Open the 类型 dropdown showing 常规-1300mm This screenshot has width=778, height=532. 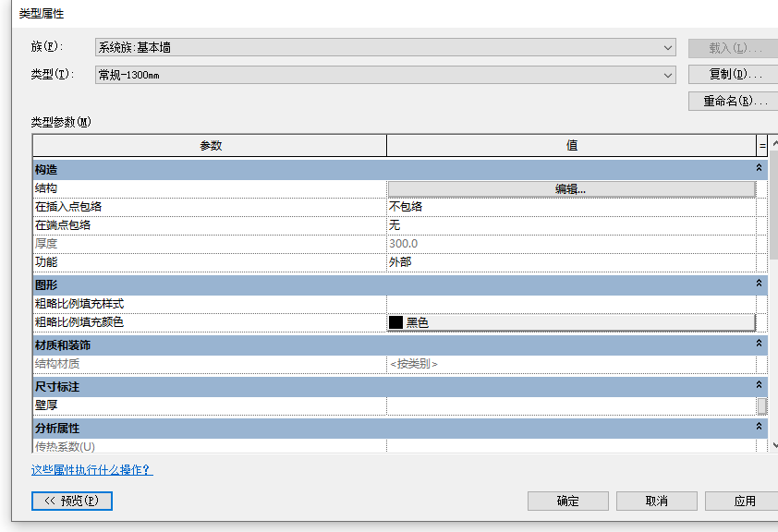[x=385, y=75]
